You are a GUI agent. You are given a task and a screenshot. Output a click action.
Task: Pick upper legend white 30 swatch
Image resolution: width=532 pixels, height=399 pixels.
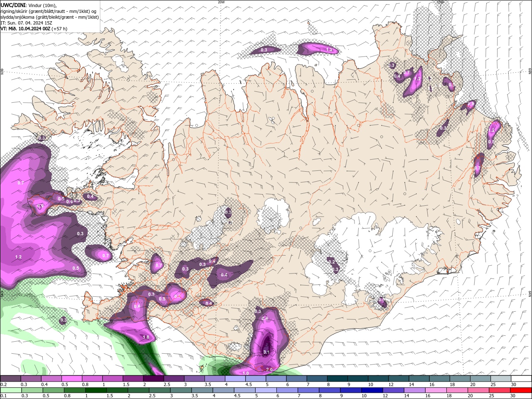(521, 379)
